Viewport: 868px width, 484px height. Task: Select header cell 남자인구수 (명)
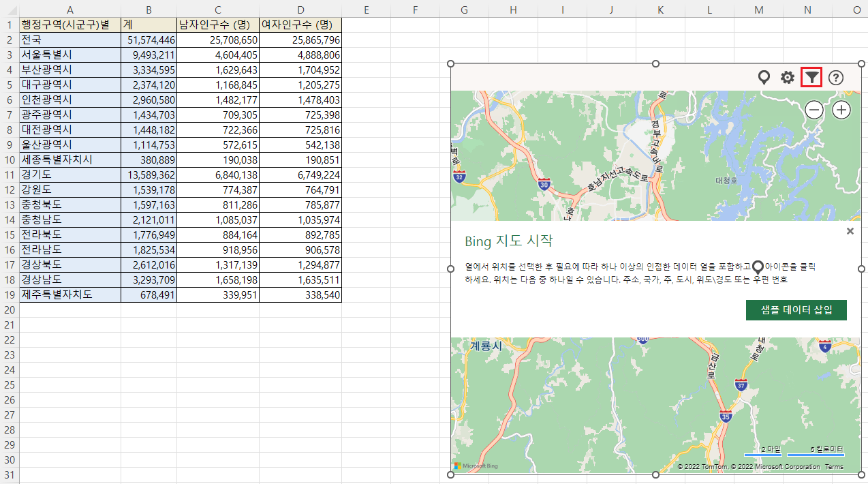pos(218,25)
